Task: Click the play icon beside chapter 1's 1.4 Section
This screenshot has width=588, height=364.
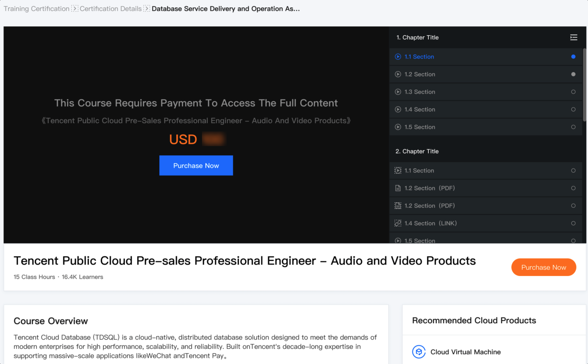Action: point(398,109)
